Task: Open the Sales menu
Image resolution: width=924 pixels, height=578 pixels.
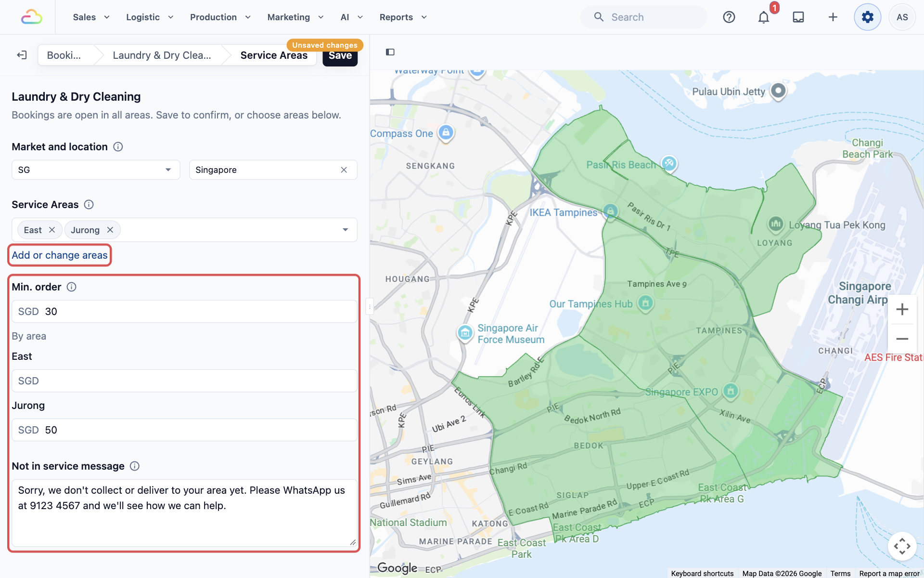Action: point(91,17)
